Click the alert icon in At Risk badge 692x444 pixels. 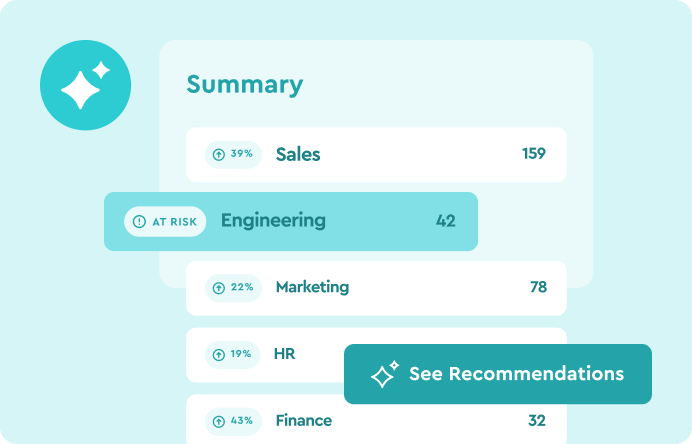pos(139,221)
